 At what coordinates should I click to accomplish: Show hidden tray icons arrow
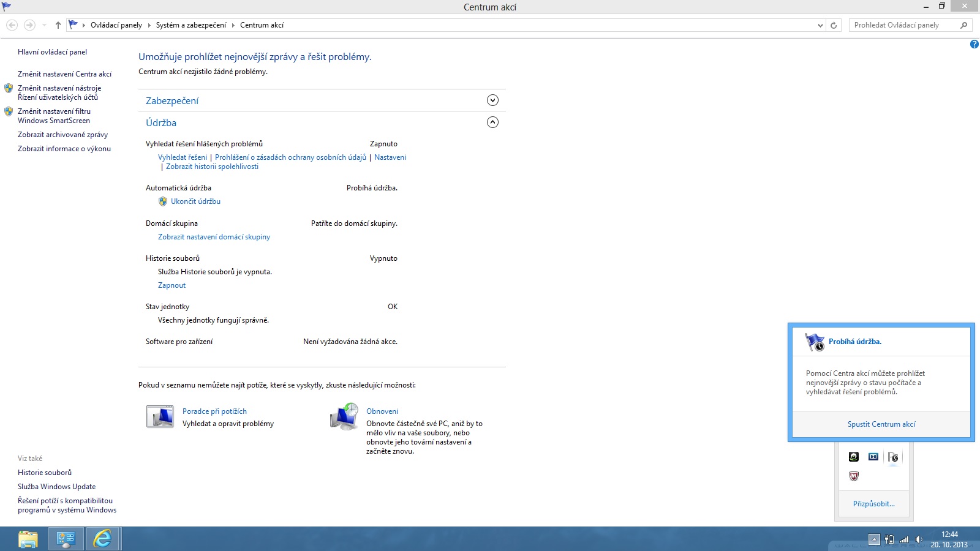(874, 539)
